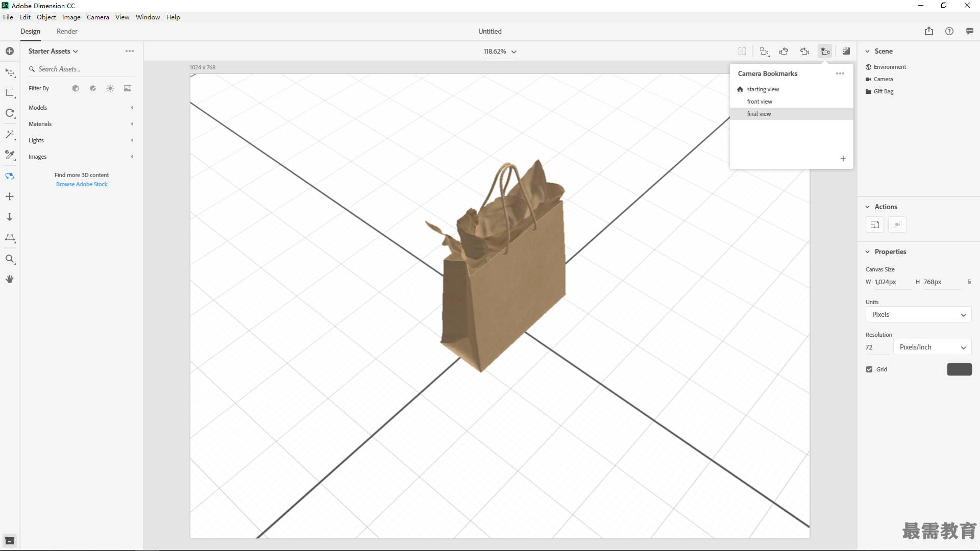Image resolution: width=980 pixels, height=551 pixels.
Task: Filter assets by Models icon
Action: click(76, 88)
